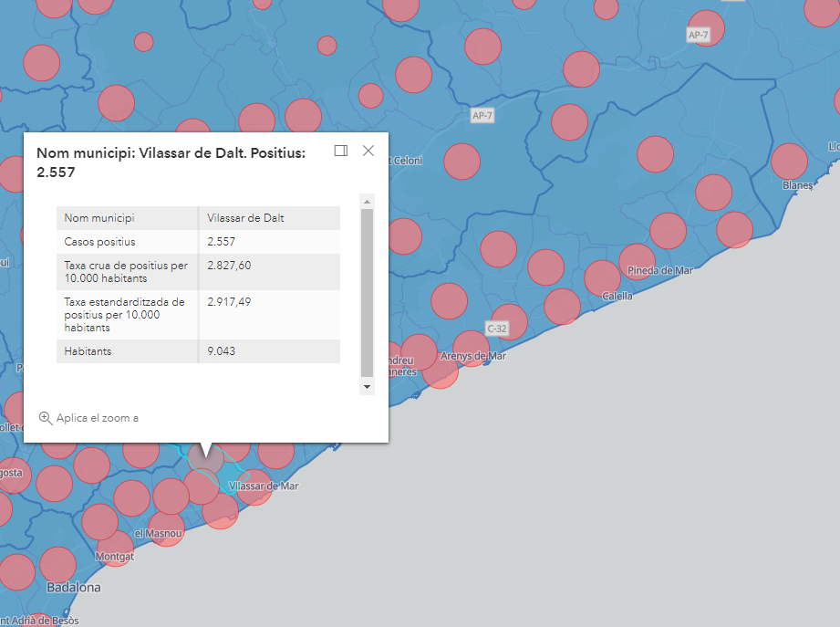Maximize the Vilassar de Dalt popup

pyautogui.click(x=341, y=151)
